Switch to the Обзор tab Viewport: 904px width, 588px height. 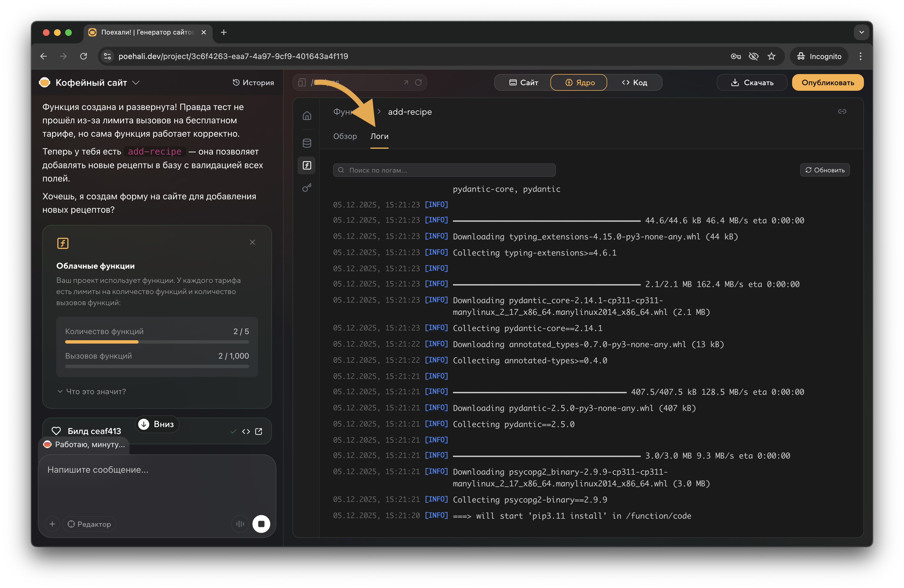pyautogui.click(x=345, y=136)
